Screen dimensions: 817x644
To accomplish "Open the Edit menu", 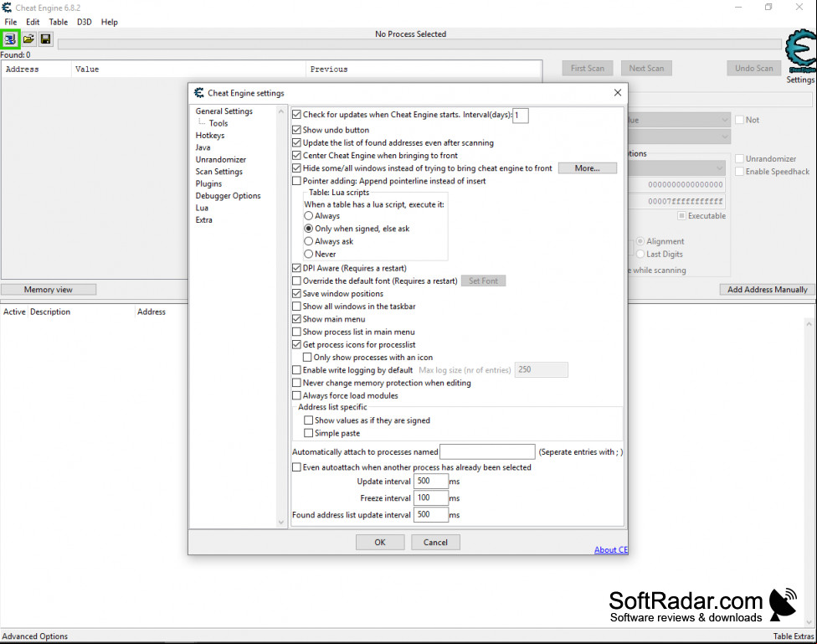I will 33,22.
